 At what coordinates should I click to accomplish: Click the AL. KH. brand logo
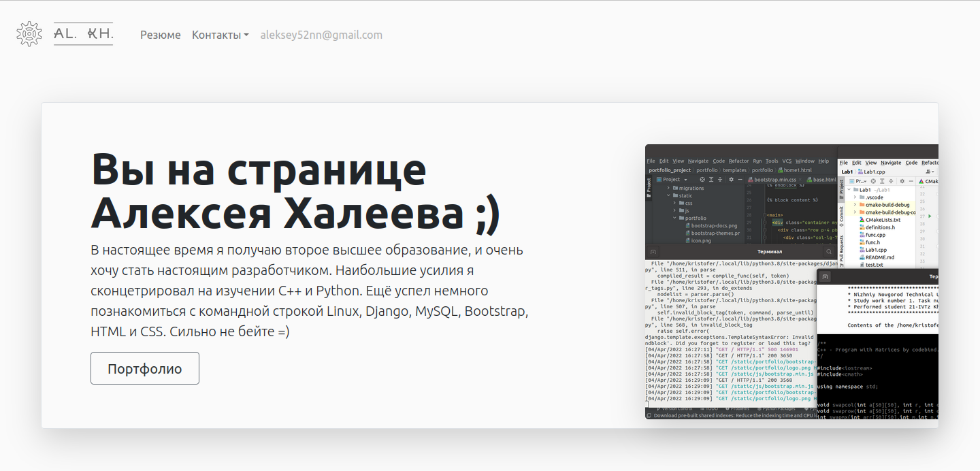coord(83,34)
